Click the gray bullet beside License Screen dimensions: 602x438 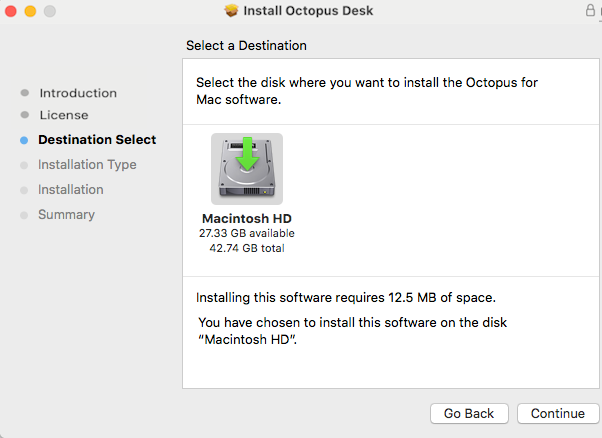coord(25,115)
